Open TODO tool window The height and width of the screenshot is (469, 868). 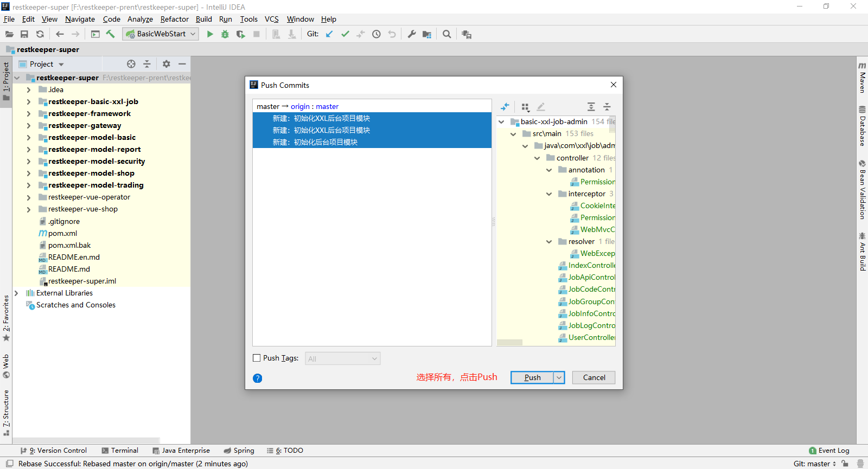(285, 451)
